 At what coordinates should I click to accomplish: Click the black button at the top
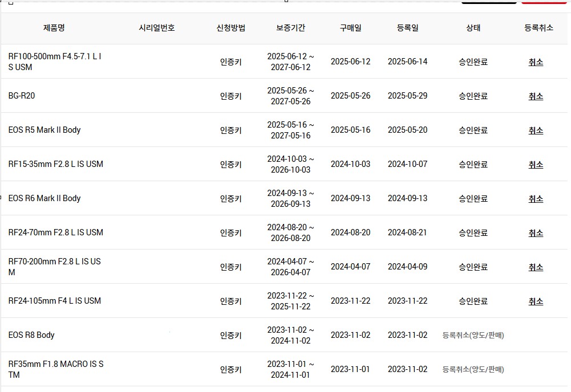coord(489,2)
